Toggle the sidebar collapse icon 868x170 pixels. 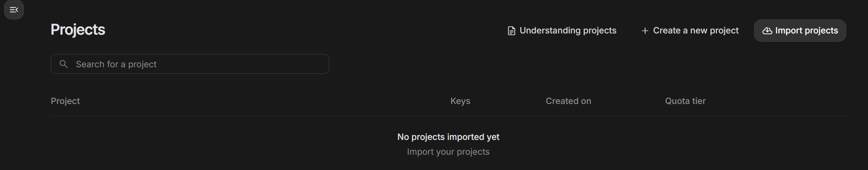14,10
